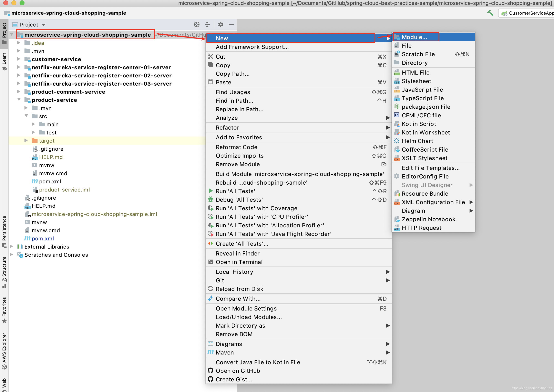The width and height of the screenshot is (554, 392).
Task: Open Project panel settings gear
Action: tap(220, 25)
